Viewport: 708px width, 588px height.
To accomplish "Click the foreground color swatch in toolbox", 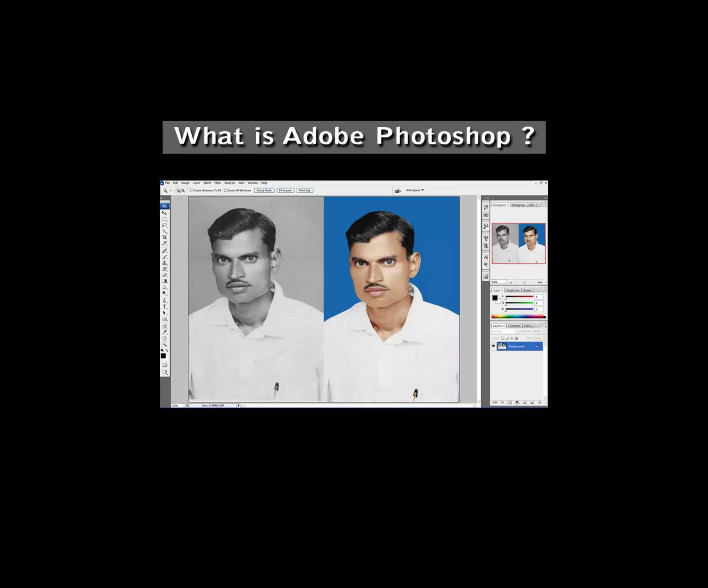I will point(163,355).
